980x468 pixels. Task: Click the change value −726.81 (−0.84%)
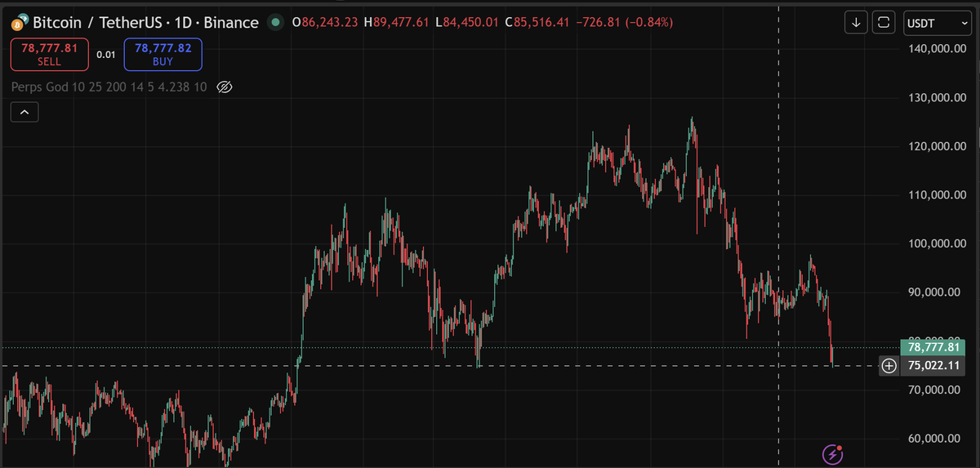pos(623,22)
